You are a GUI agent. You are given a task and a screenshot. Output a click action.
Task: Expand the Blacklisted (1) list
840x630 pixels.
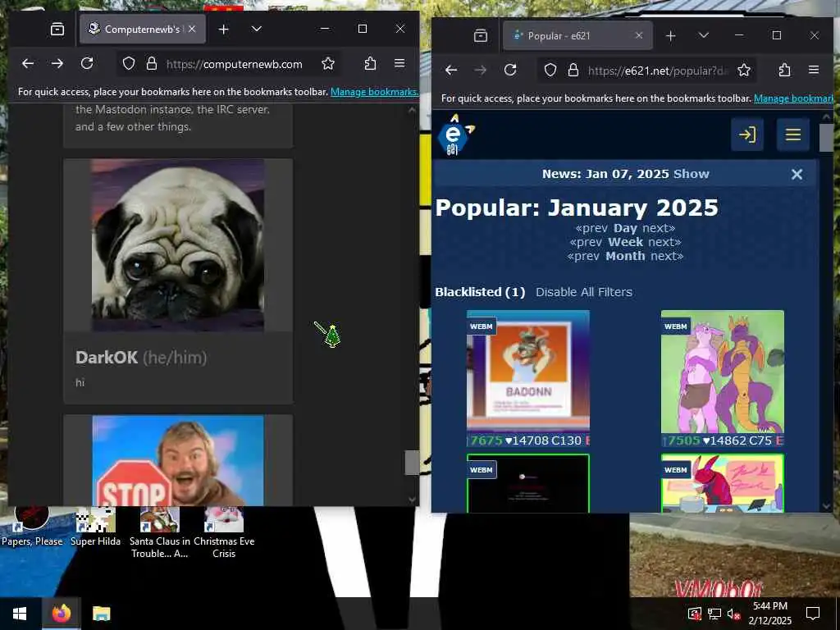480,292
